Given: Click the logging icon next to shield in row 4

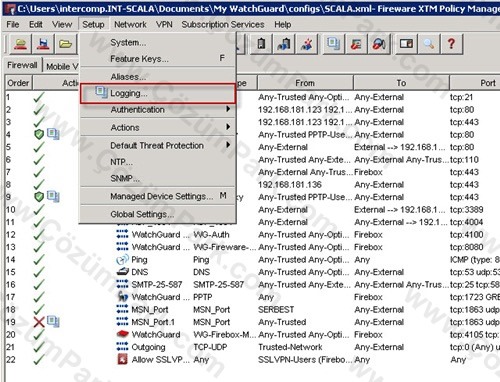Looking at the screenshot, I should [x=53, y=134].
